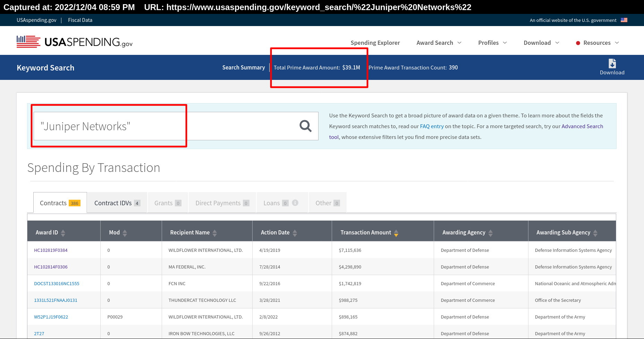Select the Other tab
This screenshot has height=339, width=644.
click(328, 203)
